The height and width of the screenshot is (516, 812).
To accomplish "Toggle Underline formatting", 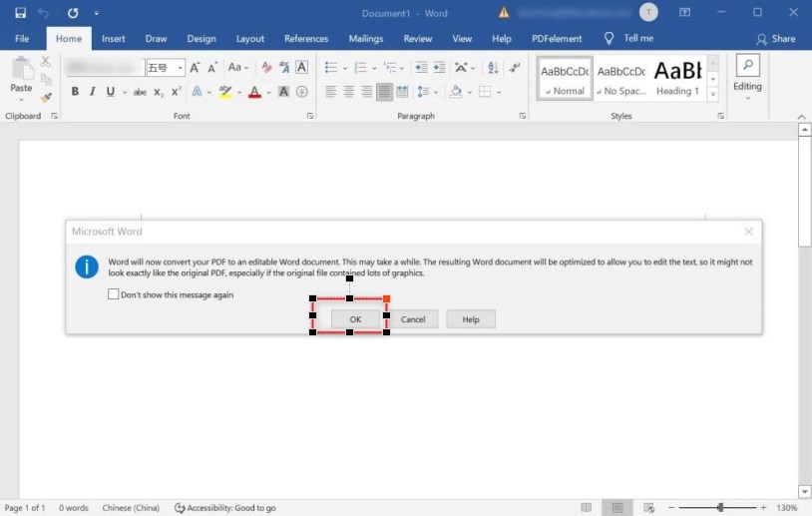I will 111,92.
